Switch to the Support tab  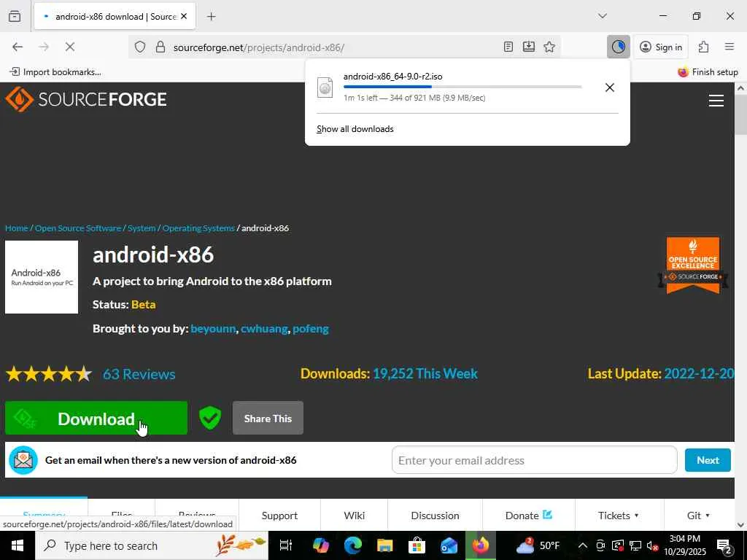click(279, 516)
